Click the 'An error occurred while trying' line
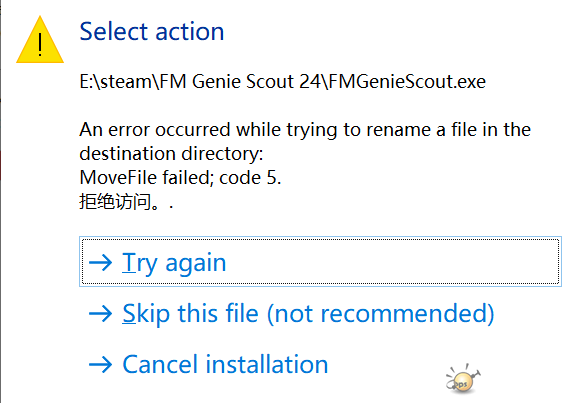The width and height of the screenshot is (576, 403). [305, 130]
